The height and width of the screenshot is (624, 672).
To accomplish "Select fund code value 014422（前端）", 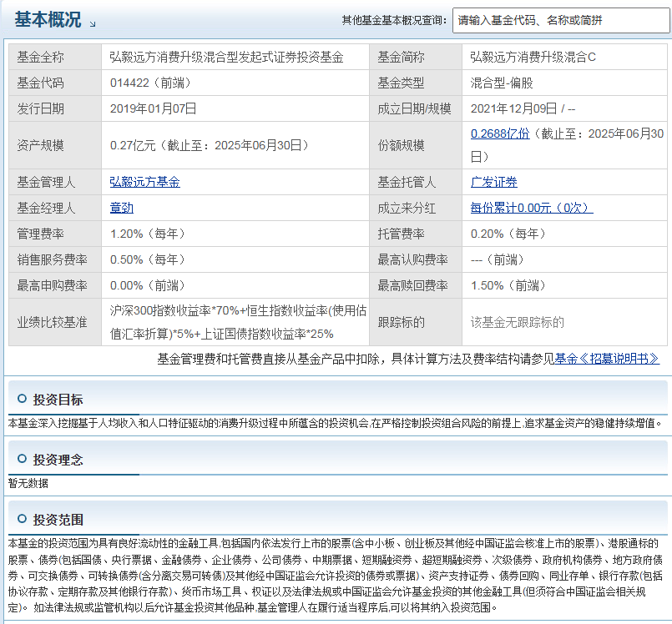I will (150, 83).
